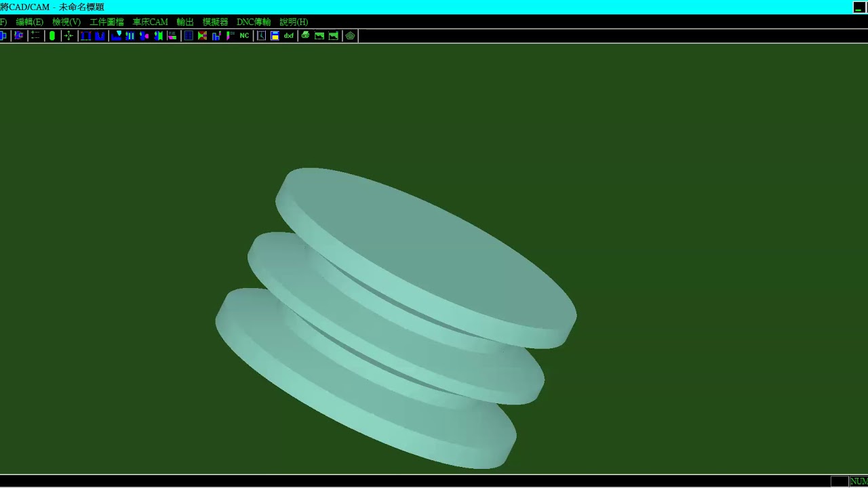
Task: Select the plus/minus dashed lines toolbar icon
Action: pos(35,36)
